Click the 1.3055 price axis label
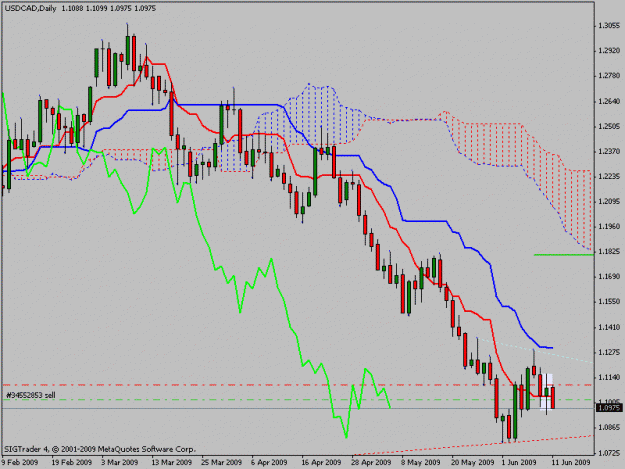The image size is (625, 469). click(x=609, y=26)
